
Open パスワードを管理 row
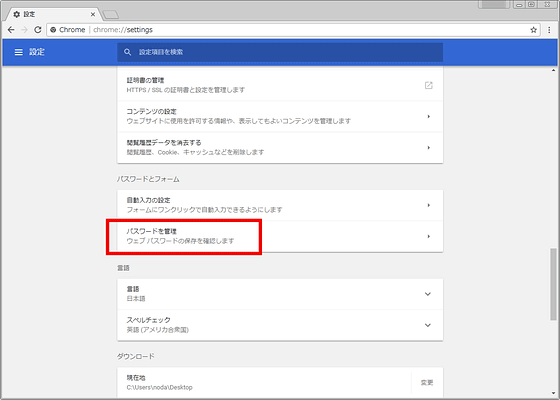click(280, 236)
